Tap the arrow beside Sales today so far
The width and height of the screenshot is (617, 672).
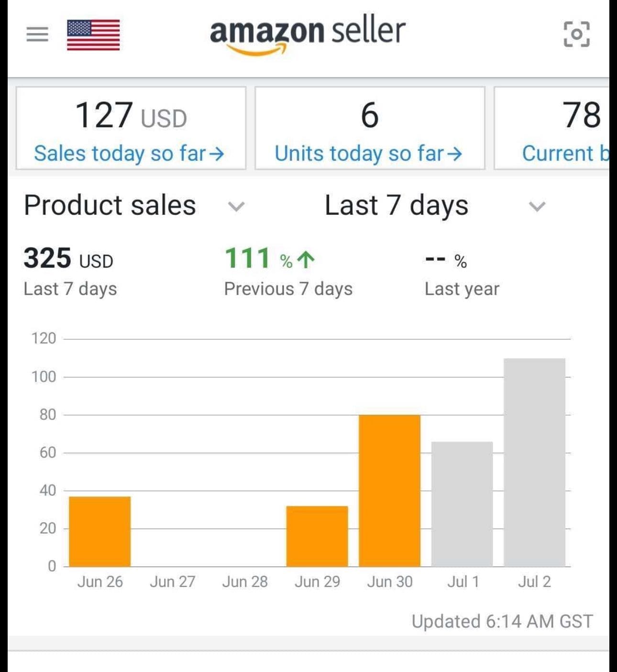[217, 154]
